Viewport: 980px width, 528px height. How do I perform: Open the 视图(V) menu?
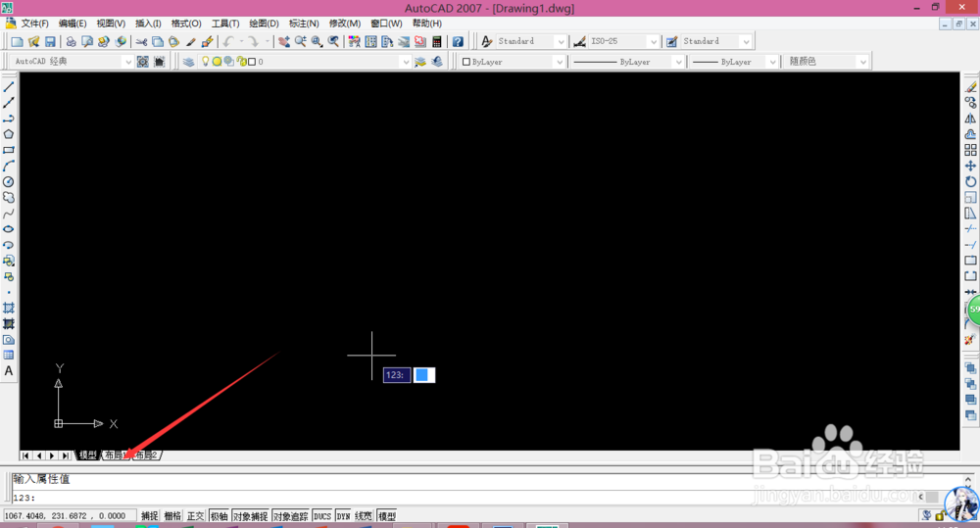(x=111, y=24)
